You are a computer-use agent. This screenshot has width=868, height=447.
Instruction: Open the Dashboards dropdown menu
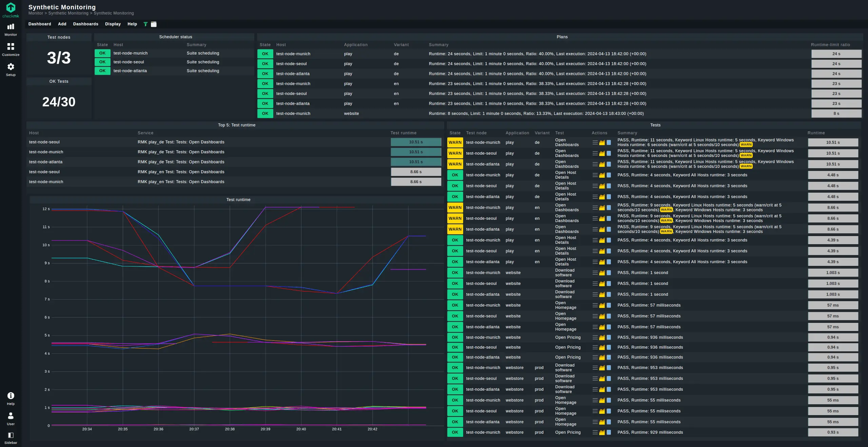pyautogui.click(x=85, y=24)
